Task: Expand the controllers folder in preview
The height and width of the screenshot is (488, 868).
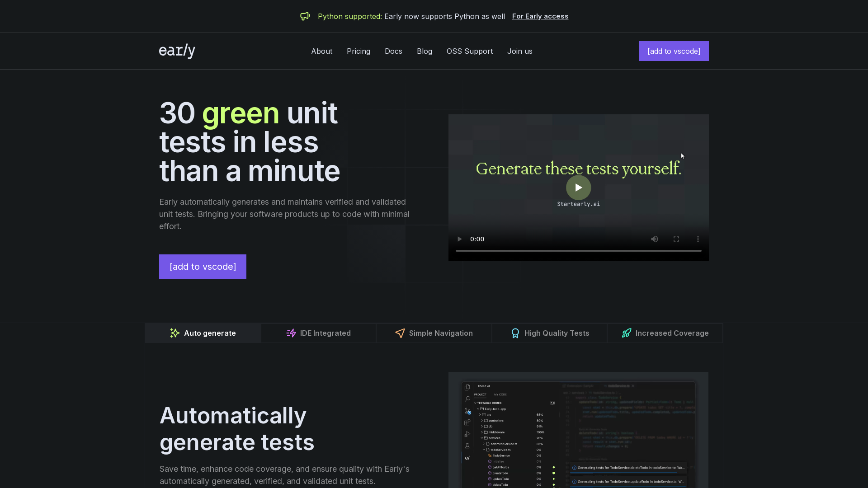Action: [482, 421]
